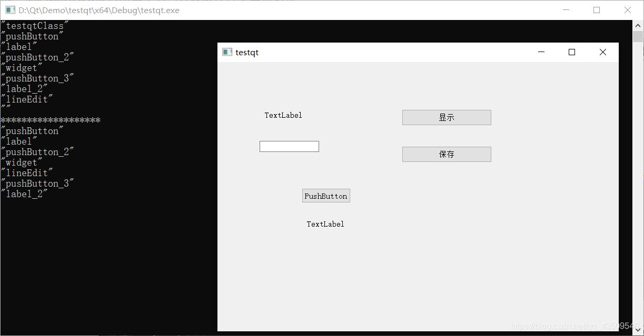Close the testqt.exe console window
644x336 pixels.
click(x=627, y=10)
